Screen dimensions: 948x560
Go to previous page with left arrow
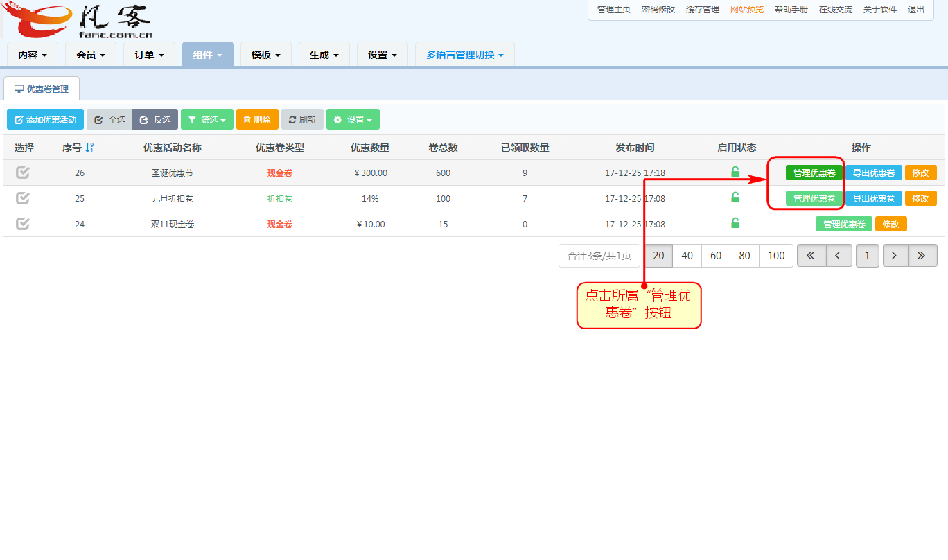tap(839, 256)
